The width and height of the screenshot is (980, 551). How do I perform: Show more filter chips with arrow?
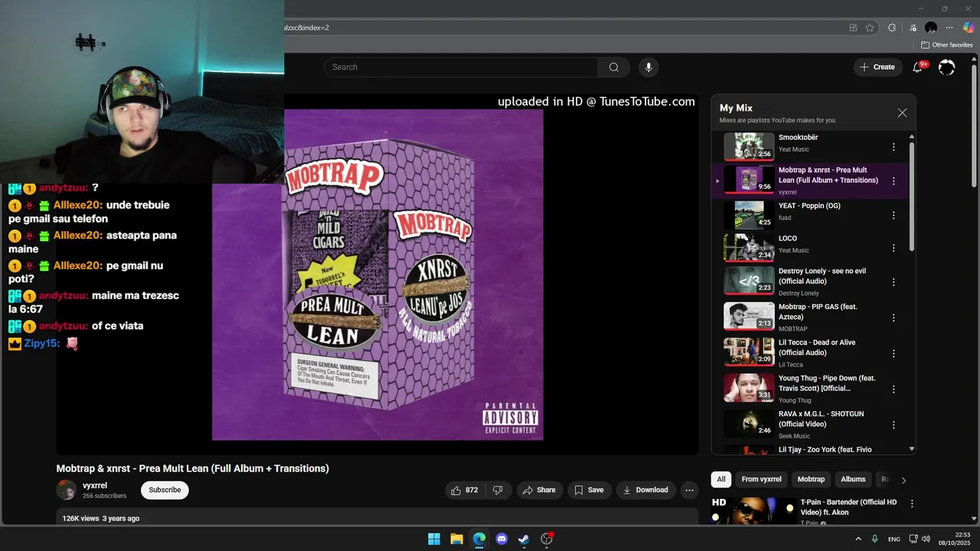(x=903, y=480)
